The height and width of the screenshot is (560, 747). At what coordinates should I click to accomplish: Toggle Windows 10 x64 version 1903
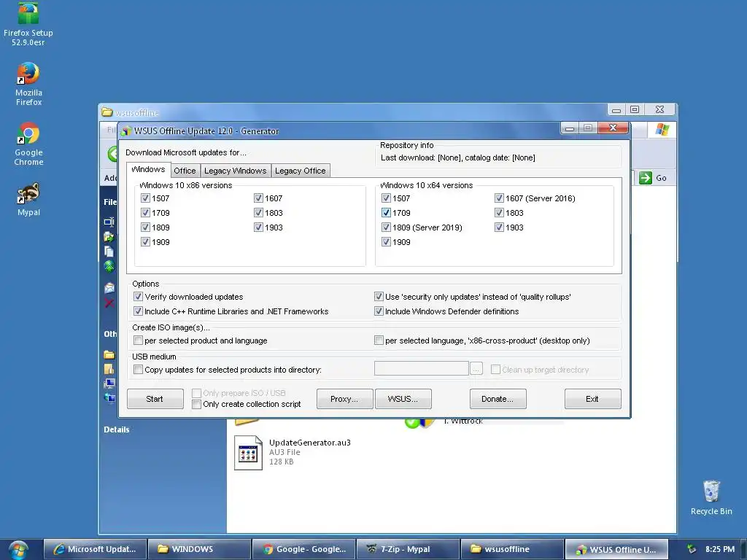[x=499, y=227]
